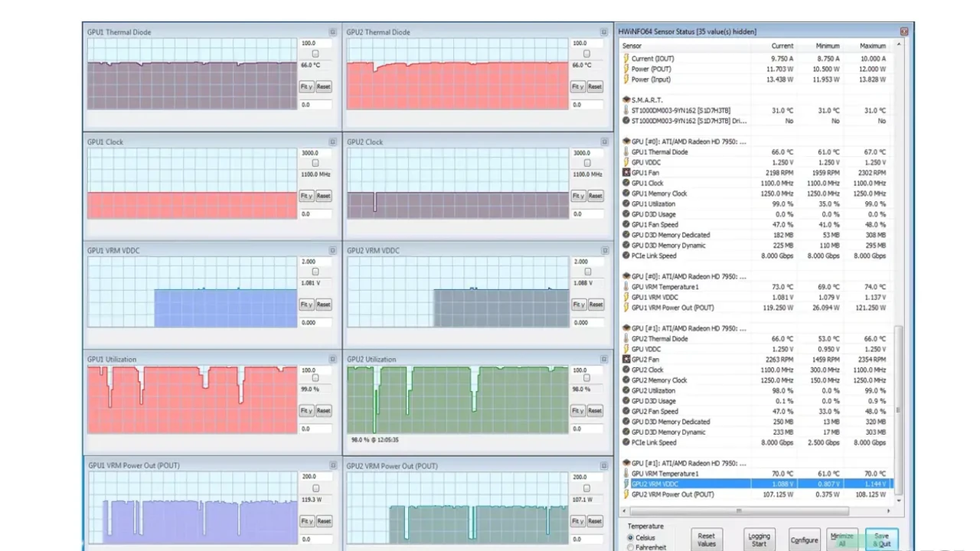Click thermometer icon beside GPU2 Thermal Diode row
The height and width of the screenshot is (551, 980).
(626, 338)
